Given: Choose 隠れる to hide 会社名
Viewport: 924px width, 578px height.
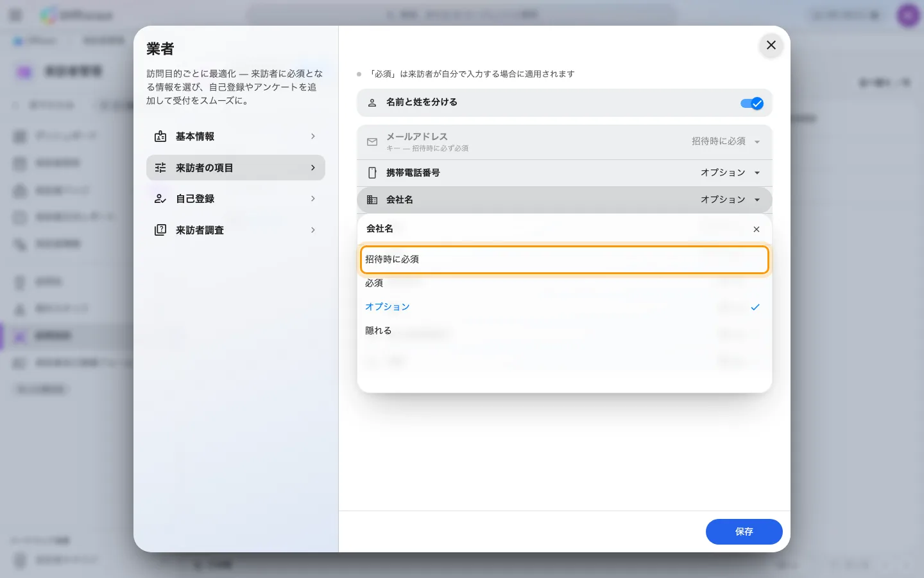Looking at the screenshot, I should pyautogui.click(x=565, y=331).
